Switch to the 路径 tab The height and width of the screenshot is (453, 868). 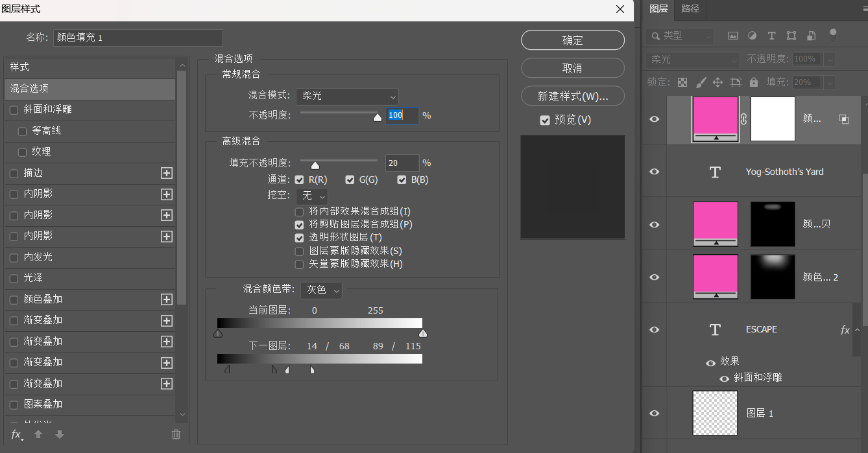point(690,8)
